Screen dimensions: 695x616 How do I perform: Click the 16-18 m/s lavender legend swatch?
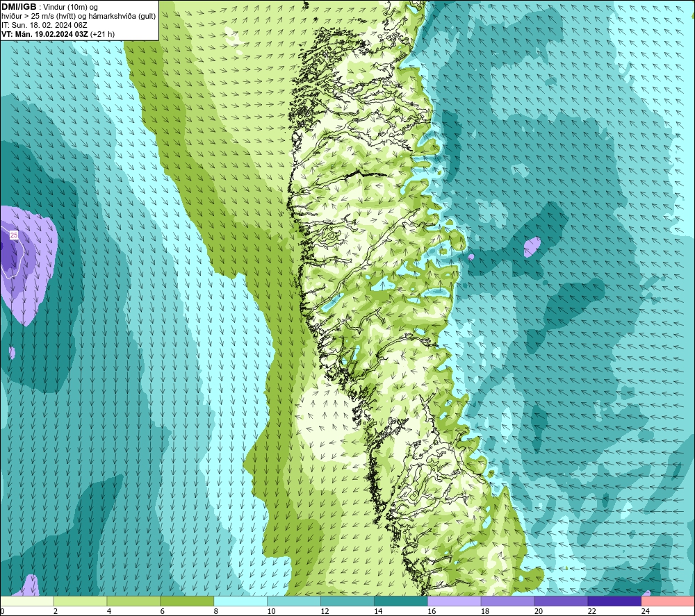455,601
